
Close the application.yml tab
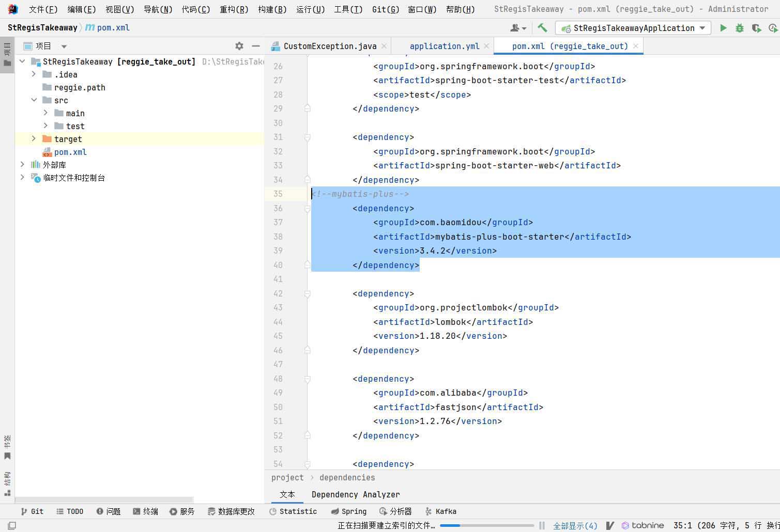pyautogui.click(x=486, y=46)
